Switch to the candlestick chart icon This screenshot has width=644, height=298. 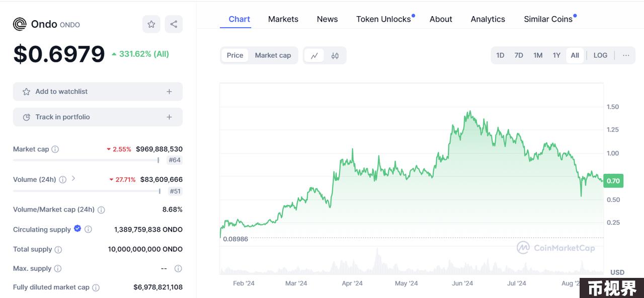coord(335,55)
